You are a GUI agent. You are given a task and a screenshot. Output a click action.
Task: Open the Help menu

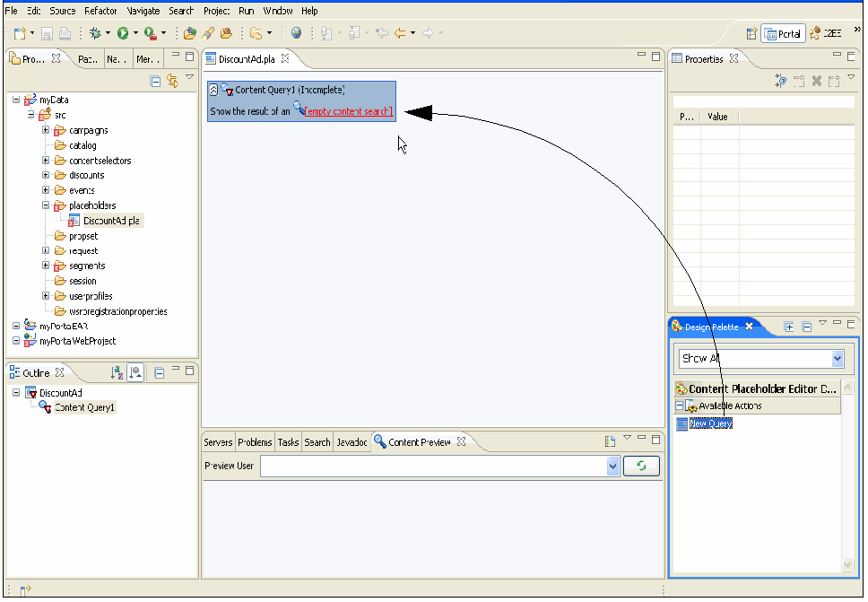[309, 11]
